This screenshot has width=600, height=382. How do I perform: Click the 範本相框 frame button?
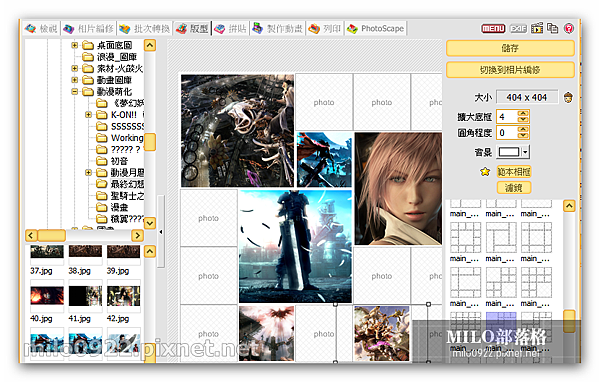coord(514,172)
